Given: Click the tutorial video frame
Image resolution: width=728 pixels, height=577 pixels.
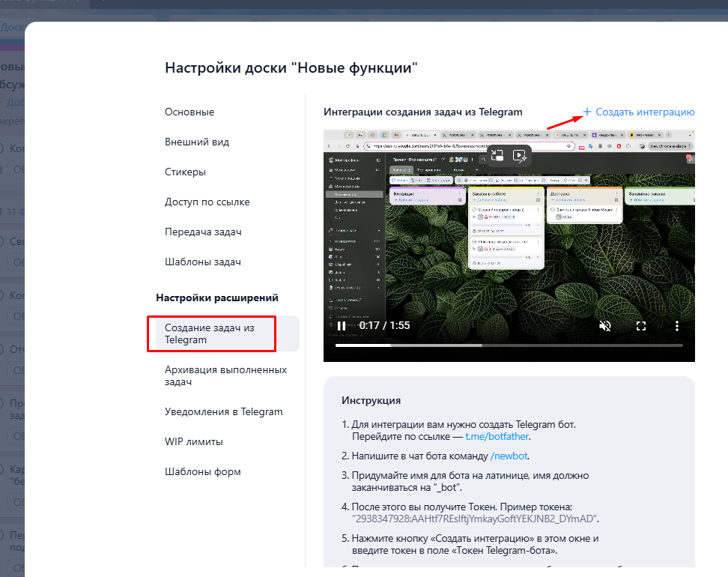Looking at the screenshot, I should [509, 246].
